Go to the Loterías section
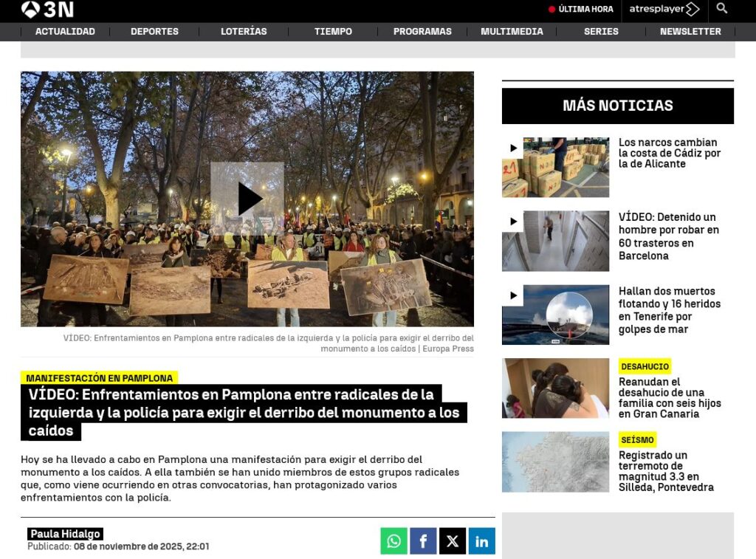756x559 pixels. pos(244,32)
